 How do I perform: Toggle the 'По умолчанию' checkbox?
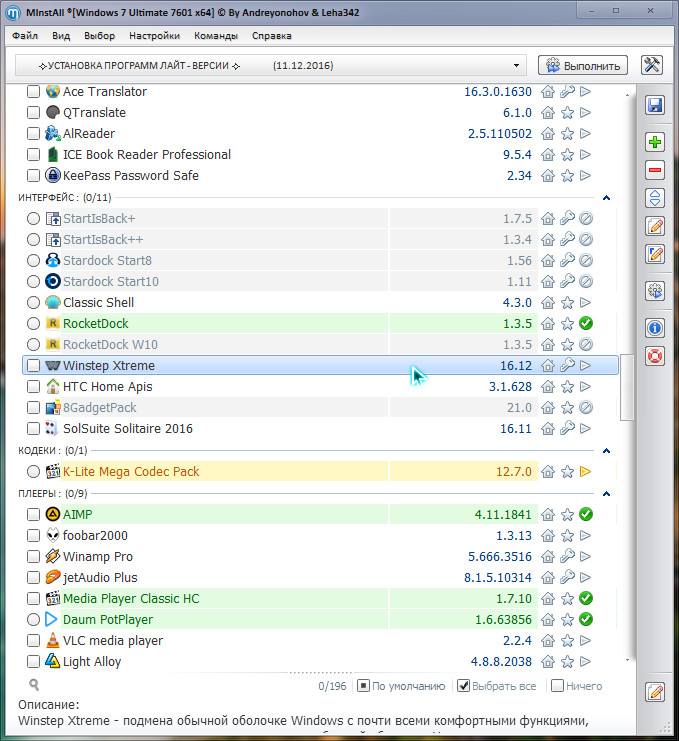[363, 686]
